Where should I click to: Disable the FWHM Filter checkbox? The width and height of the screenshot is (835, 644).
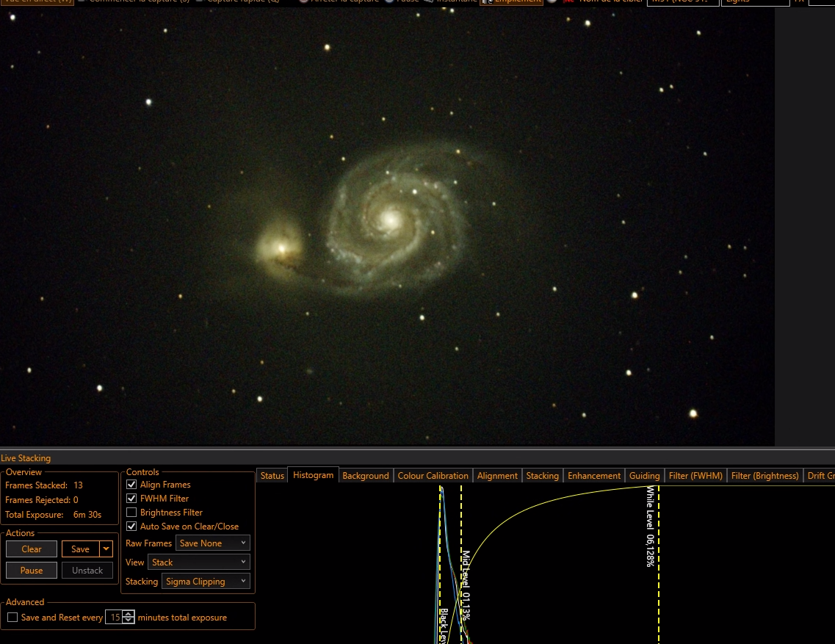[x=131, y=498]
